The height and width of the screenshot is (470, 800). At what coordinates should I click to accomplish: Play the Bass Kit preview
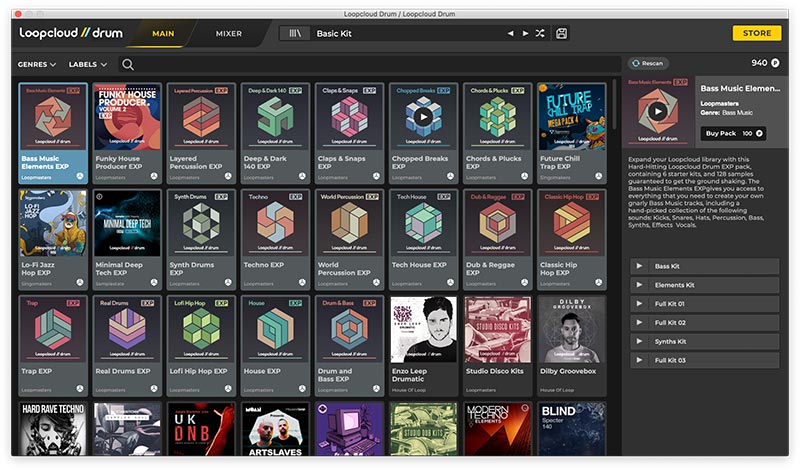pos(639,266)
